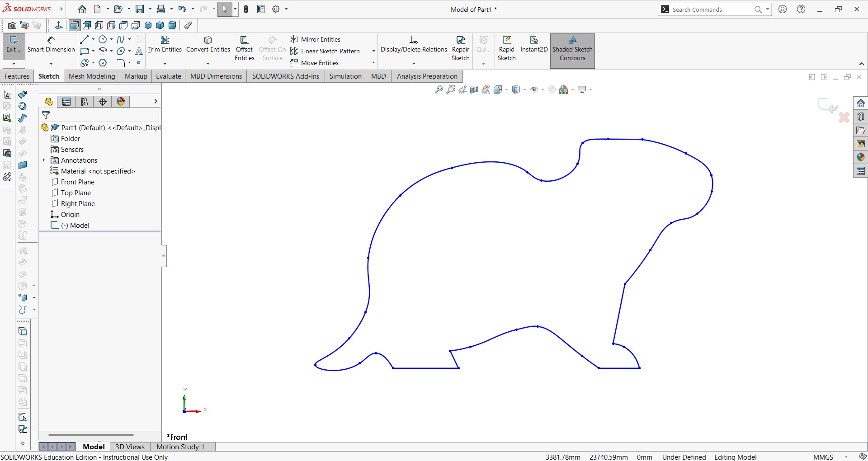Click Move Entities
The image size is (868, 461).
314,63
